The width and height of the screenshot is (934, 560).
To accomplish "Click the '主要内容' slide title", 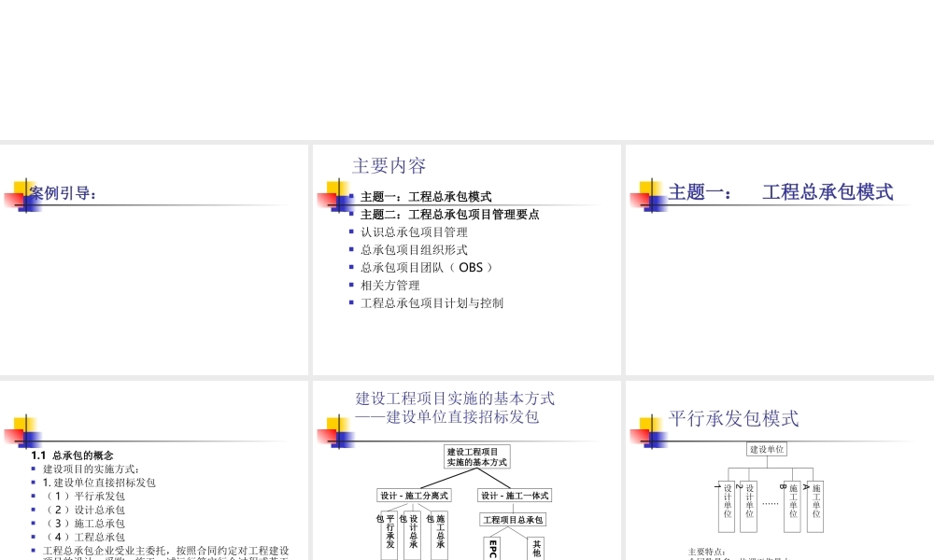I will tap(389, 165).
